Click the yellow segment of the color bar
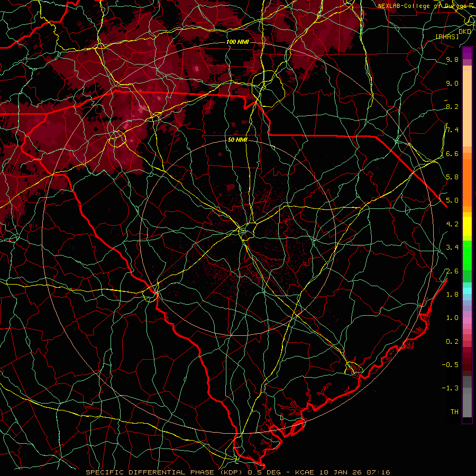The height and width of the screenshot is (476, 476). coord(467,226)
